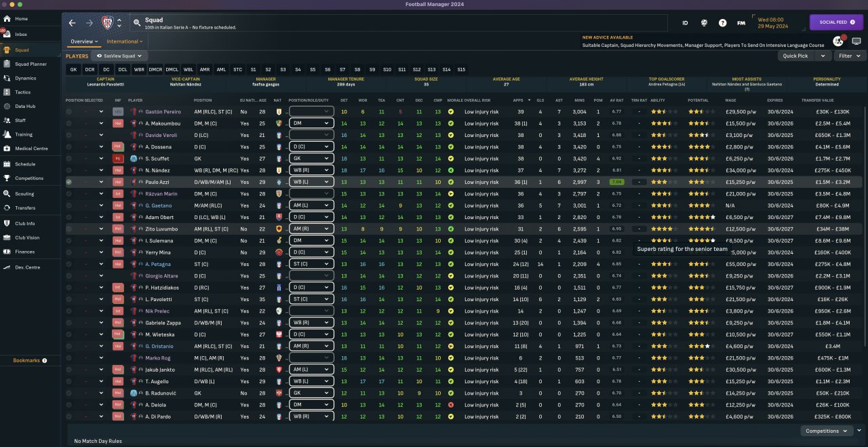Click the Social Feed button
Screen dimensions: 868x447
pyautogui.click(x=836, y=22)
